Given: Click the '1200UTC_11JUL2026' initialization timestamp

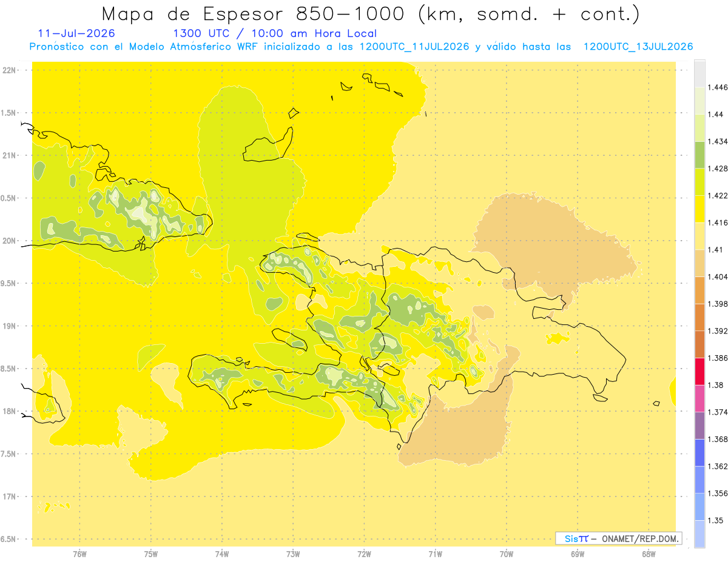Looking at the screenshot, I should 414,47.
